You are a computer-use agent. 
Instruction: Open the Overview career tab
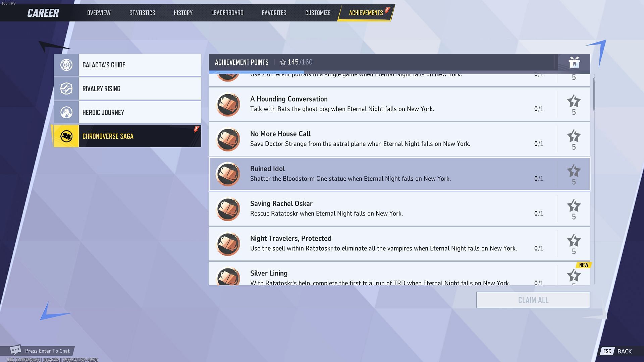point(98,12)
